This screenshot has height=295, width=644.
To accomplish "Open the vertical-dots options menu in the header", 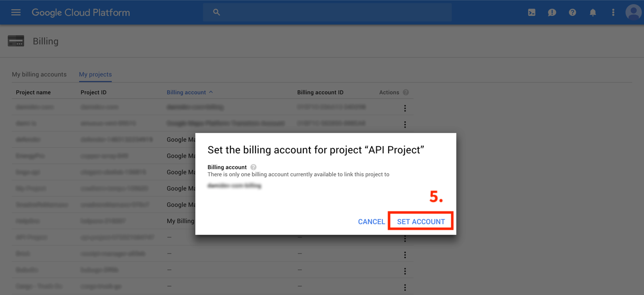I will click(x=613, y=12).
